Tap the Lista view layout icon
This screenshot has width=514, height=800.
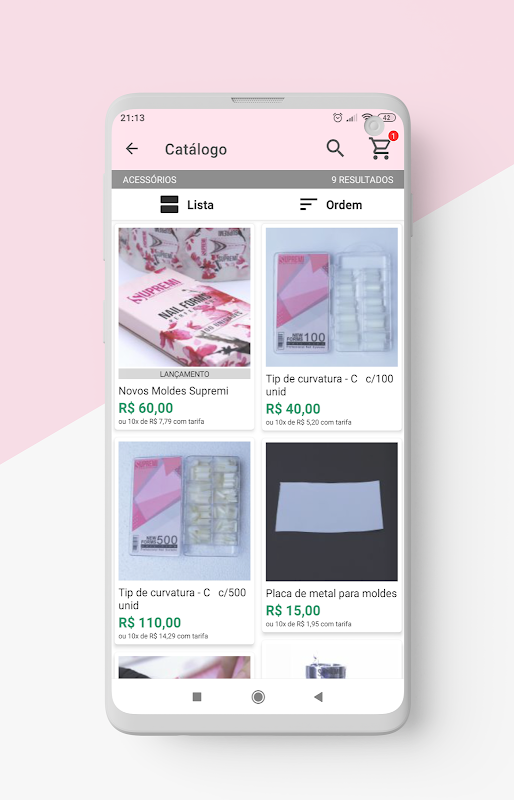(x=169, y=205)
